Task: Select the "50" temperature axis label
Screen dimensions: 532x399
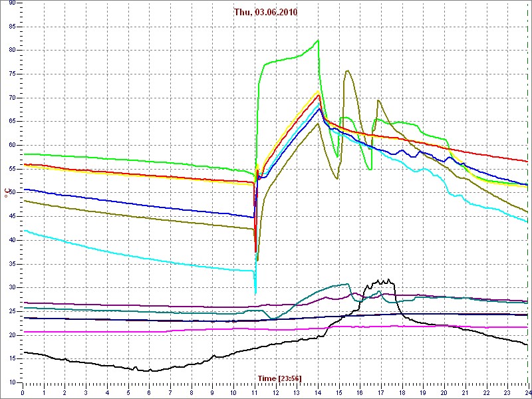Action: click(11, 193)
